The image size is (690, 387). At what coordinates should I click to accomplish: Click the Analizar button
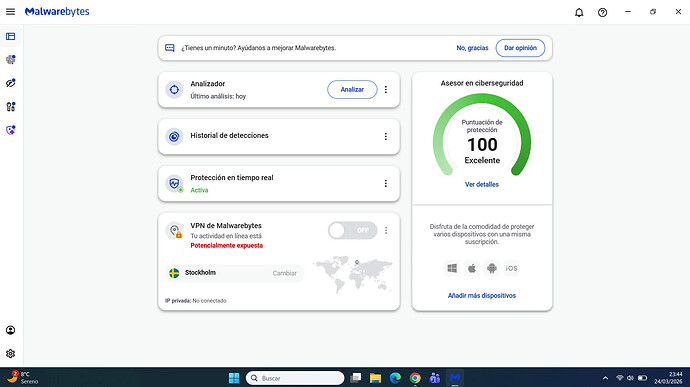[352, 89]
